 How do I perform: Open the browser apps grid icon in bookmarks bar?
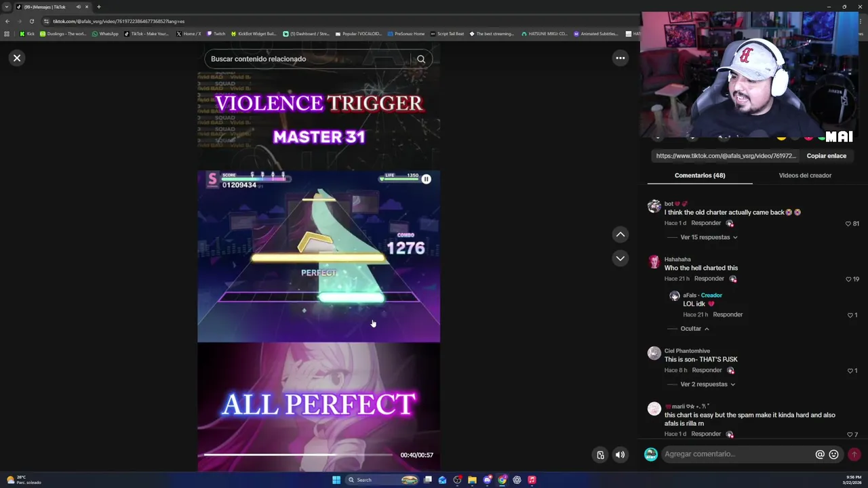pyautogui.click(x=7, y=34)
